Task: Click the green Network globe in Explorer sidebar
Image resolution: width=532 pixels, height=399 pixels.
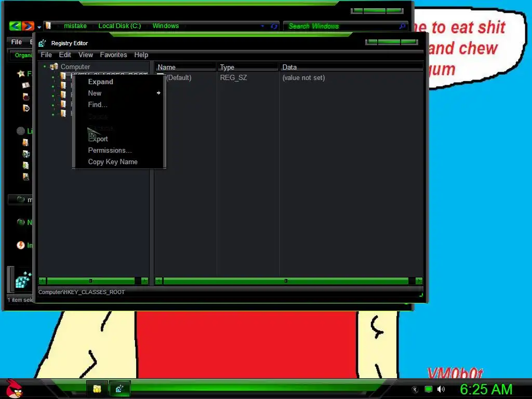Action: click(x=21, y=222)
